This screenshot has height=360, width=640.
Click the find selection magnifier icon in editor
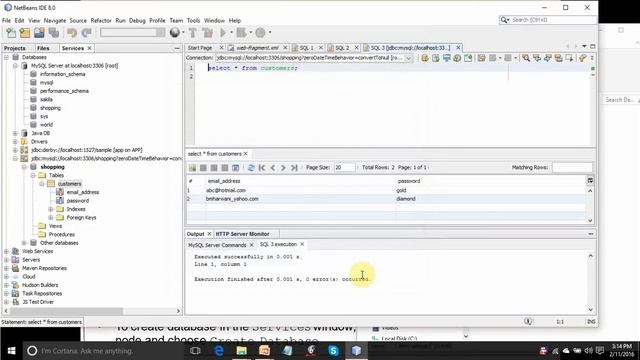click(x=526, y=58)
